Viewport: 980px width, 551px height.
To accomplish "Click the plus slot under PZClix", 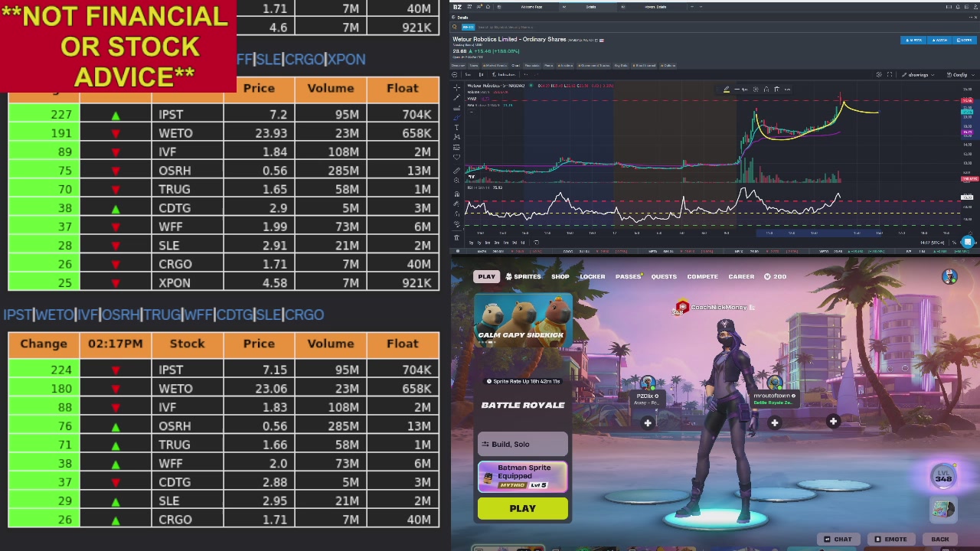I will [648, 422].
